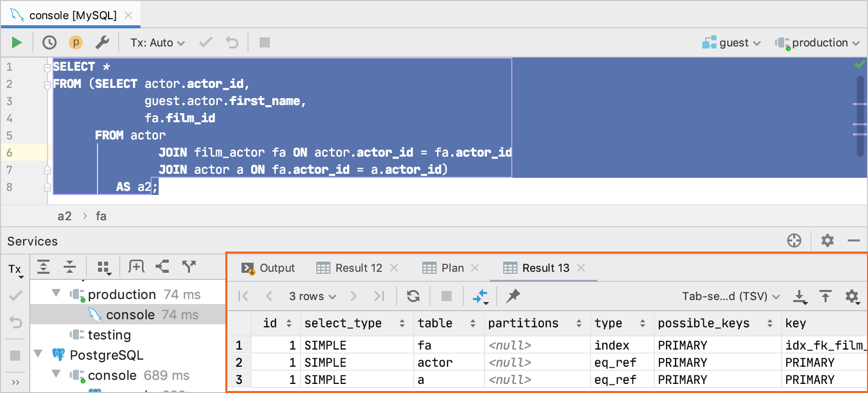
Task: Sort by the partitions column header
Action: [x=537, y=323]
